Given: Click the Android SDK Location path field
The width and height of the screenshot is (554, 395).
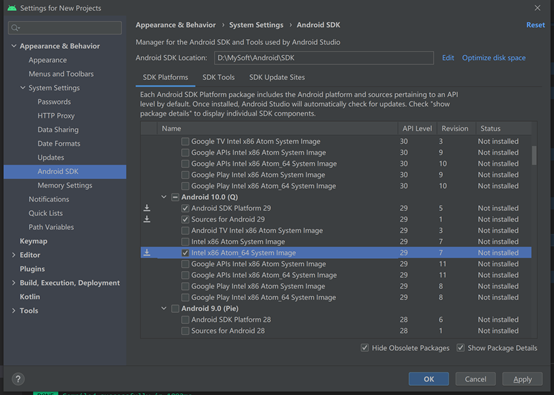Looking at the screenshot, I should coord(324,58).
